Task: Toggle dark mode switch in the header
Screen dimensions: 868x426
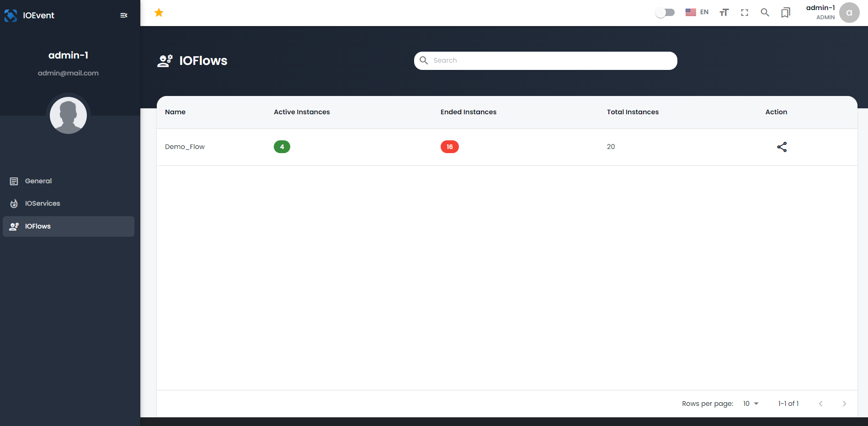Action: (665, 12)
